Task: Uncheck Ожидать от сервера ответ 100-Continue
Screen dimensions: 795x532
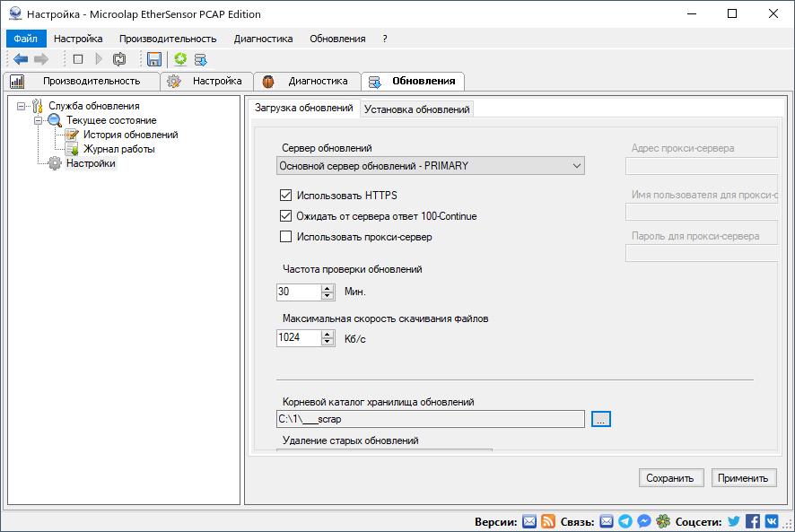Action: click(285, 215)
